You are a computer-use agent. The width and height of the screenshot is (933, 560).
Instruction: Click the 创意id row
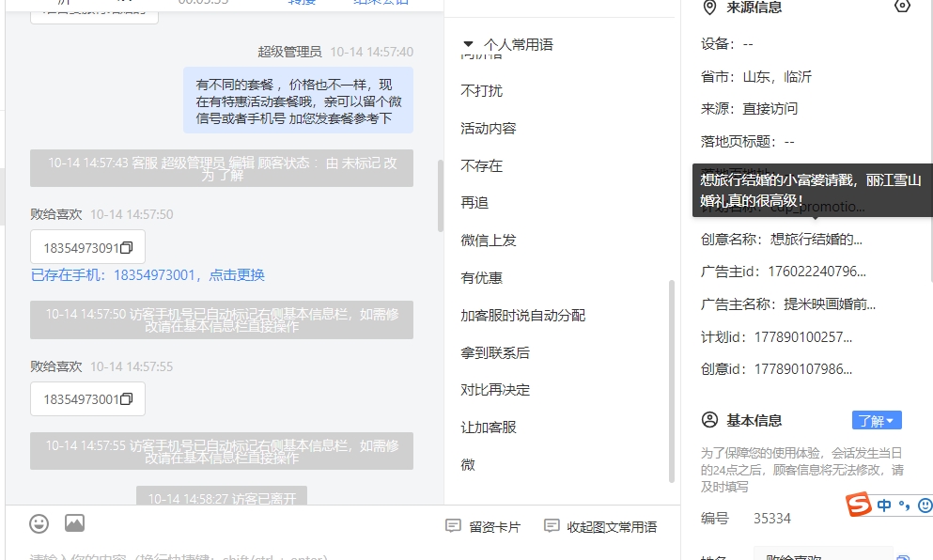[776, 369]
